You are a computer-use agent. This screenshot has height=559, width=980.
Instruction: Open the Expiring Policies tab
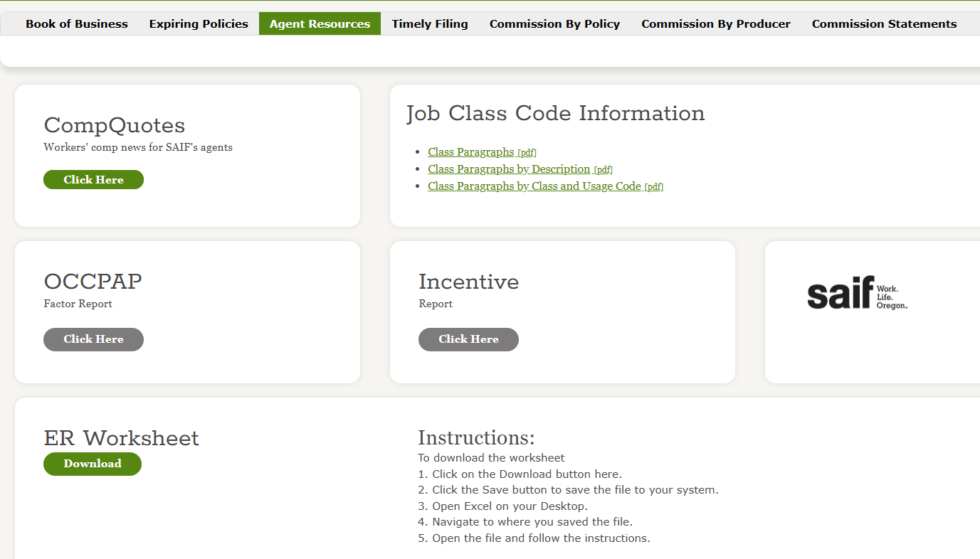coord(198,23)
